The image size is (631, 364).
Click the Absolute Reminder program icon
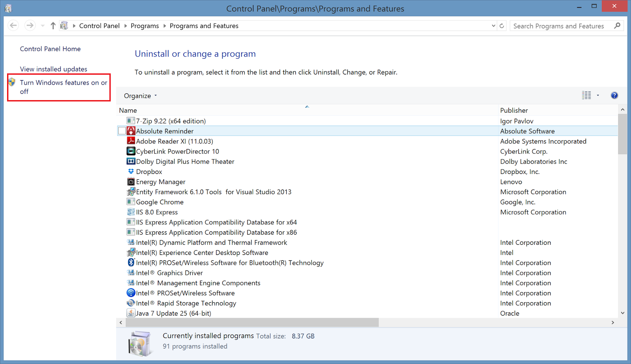pyautogui.click(x=131, y=131)
